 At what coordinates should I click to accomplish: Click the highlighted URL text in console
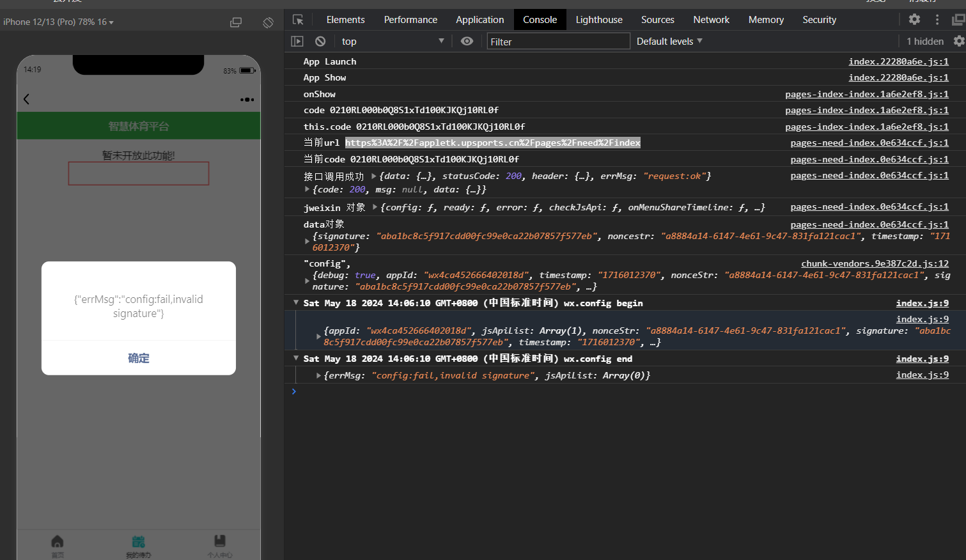pyautogui.click(x=492, y=143)
